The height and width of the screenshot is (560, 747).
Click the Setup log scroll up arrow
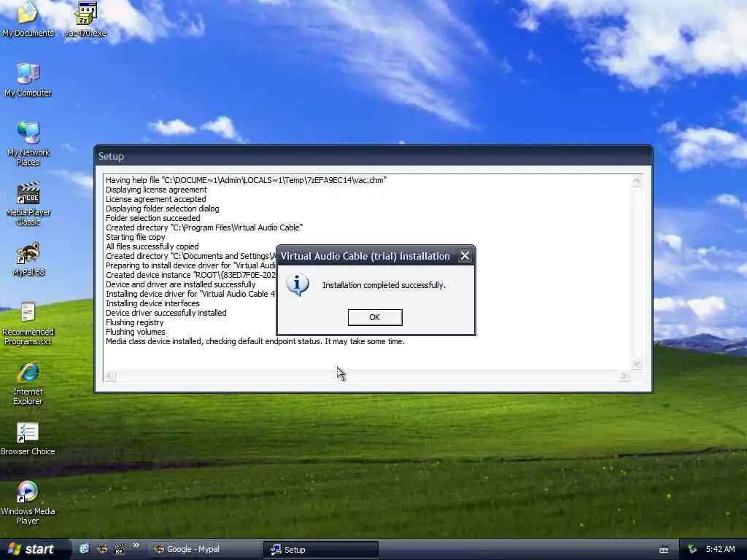click(637, 181)
